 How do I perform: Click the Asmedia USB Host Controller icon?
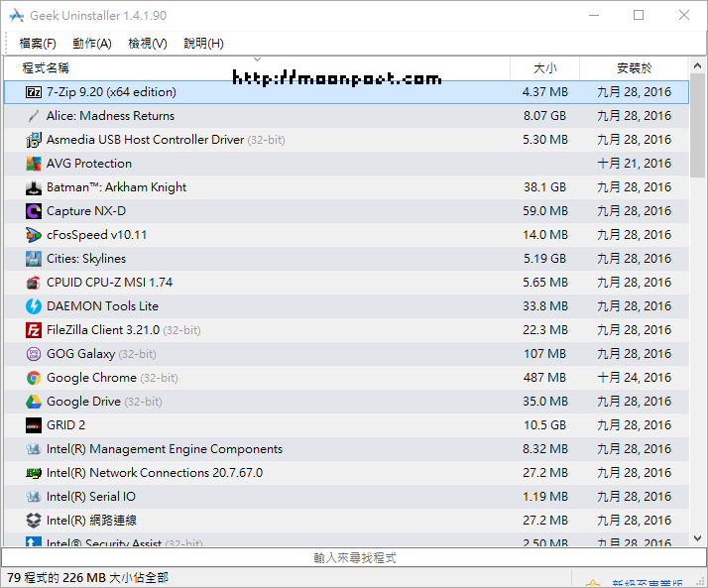[x=34, y=140]
